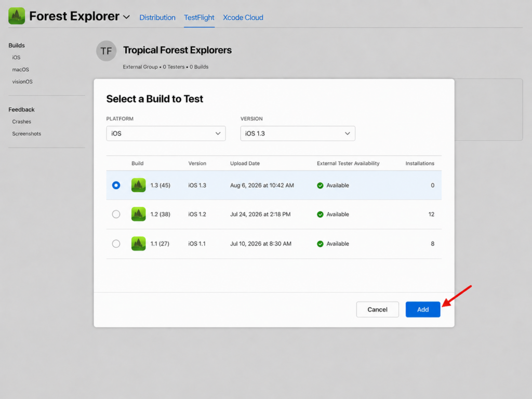Screen dimensions: 532x399
Task: Click the app icon of build 1.1 (27)
Action: coord(138,244)
